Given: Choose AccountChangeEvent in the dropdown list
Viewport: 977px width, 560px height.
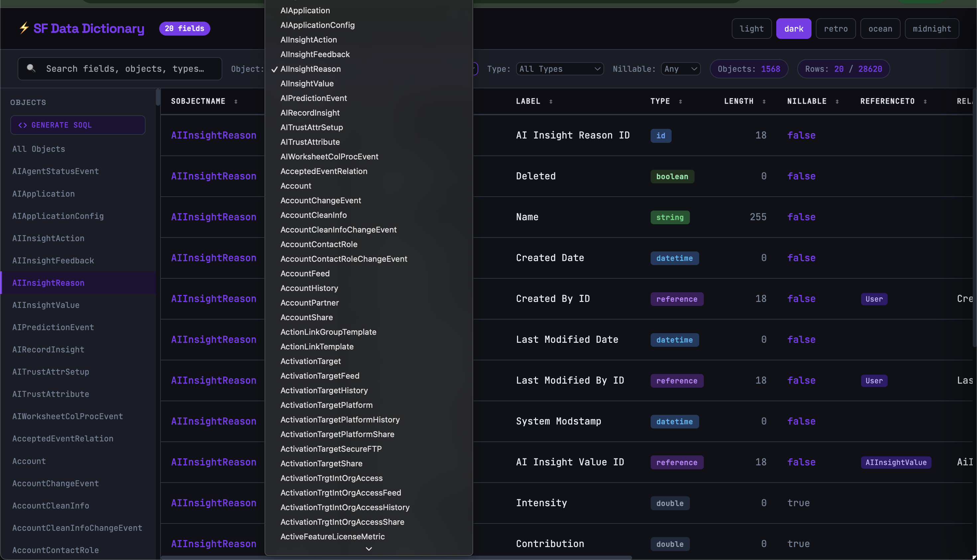Looking at the screenshot, I should 369,200.
